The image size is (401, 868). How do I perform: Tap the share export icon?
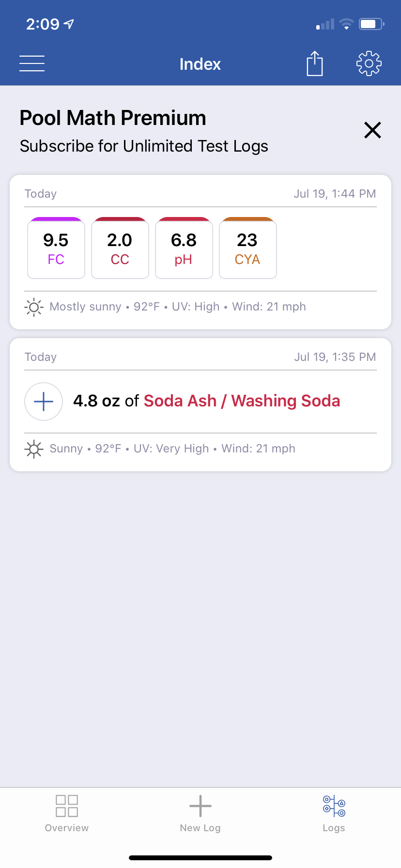click(x=315, y=63)
